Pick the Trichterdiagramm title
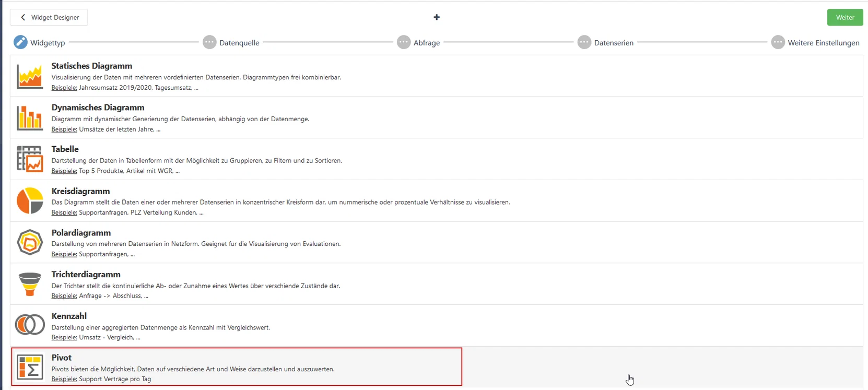Viewport: 868px width, 390px height. click(86, 275)
